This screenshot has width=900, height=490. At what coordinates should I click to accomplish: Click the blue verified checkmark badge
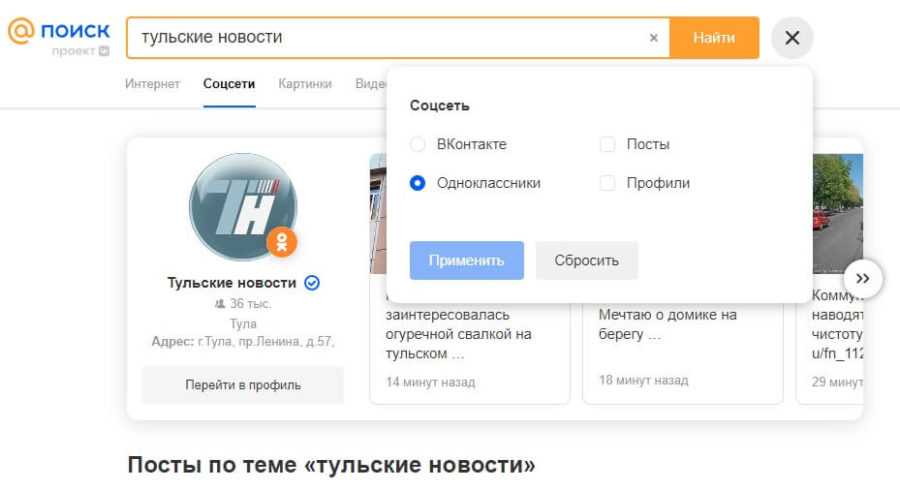click(312, 283)
